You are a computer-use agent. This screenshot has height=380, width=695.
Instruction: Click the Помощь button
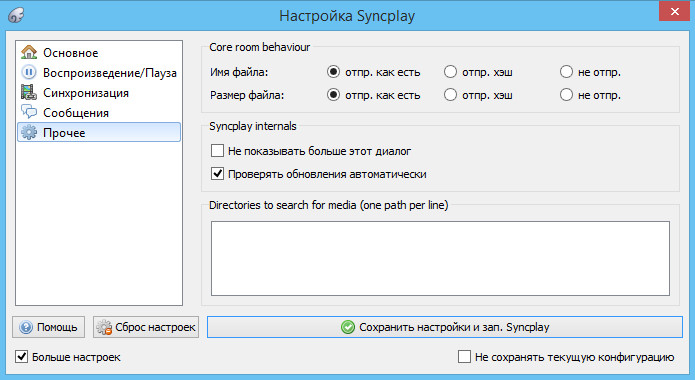(48, 327)
